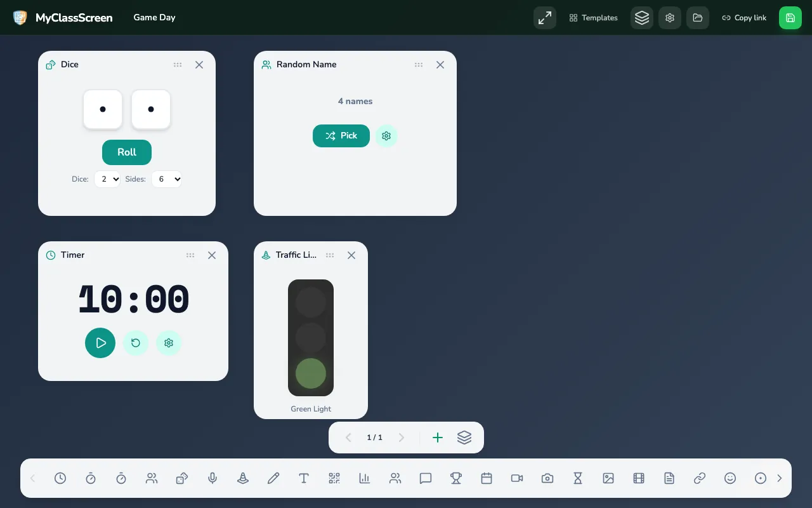Turn on the yellow traffic light
812x508 pixels.
tap(311, 338)
